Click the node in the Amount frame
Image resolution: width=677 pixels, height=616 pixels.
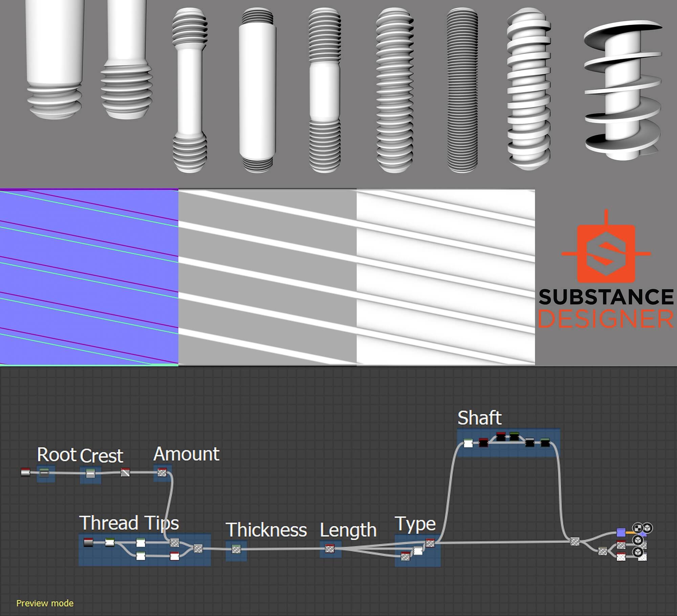click(x=162, y=472)
